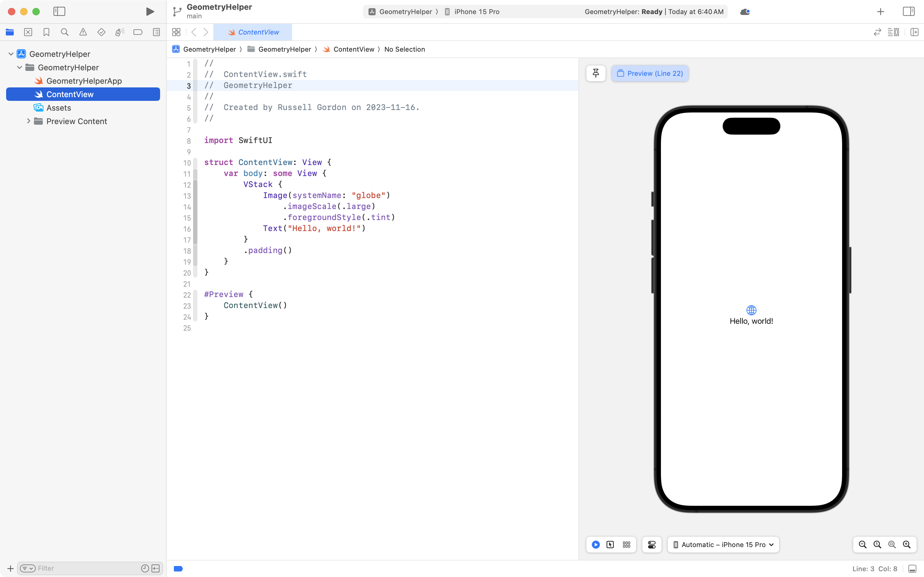Click the Preview (Line 22) button
The height and width of the screenshot is (577, 924).
click(650, 73)
